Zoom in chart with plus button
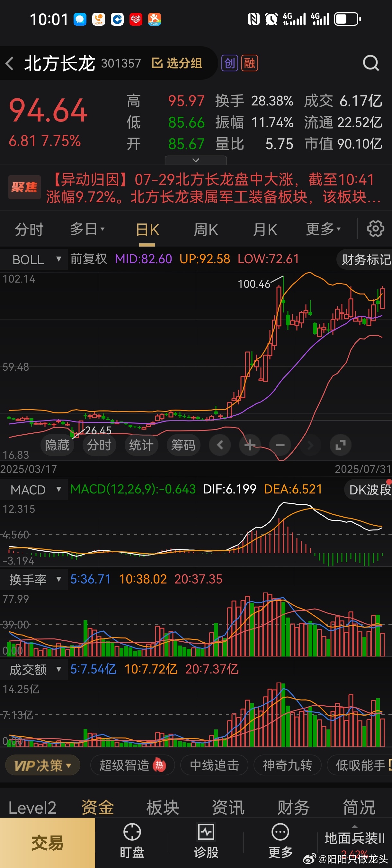This screenshot has height=868, width=392. coord(250,445)
